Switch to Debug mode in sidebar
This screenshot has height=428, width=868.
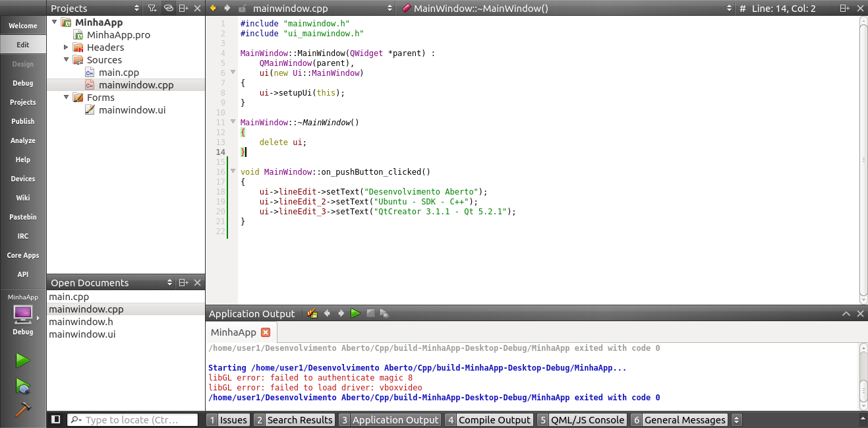23,83
